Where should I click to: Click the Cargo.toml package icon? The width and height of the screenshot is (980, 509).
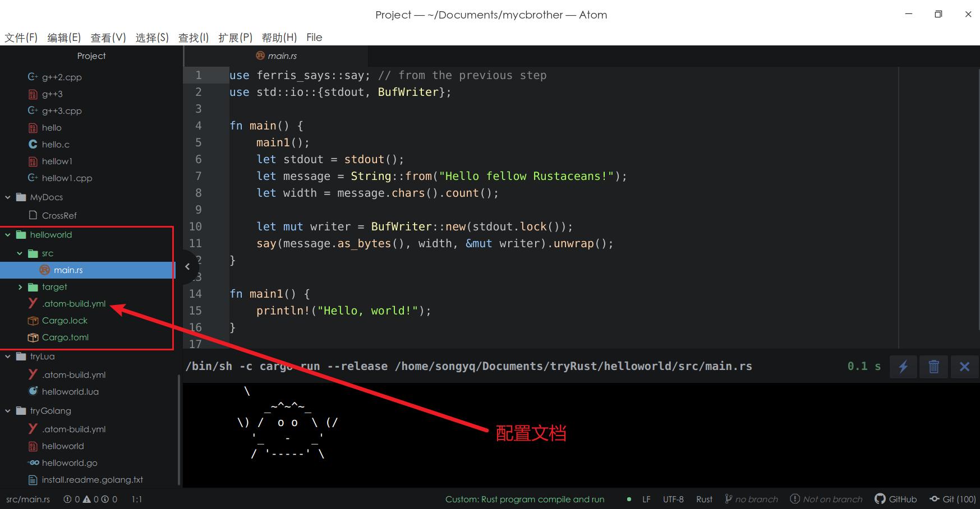pyautogui.click(x=33, y=337)
